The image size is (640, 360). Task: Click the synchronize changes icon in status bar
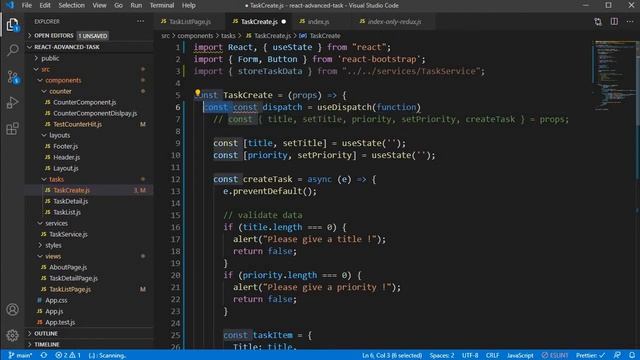click(44, 355)
